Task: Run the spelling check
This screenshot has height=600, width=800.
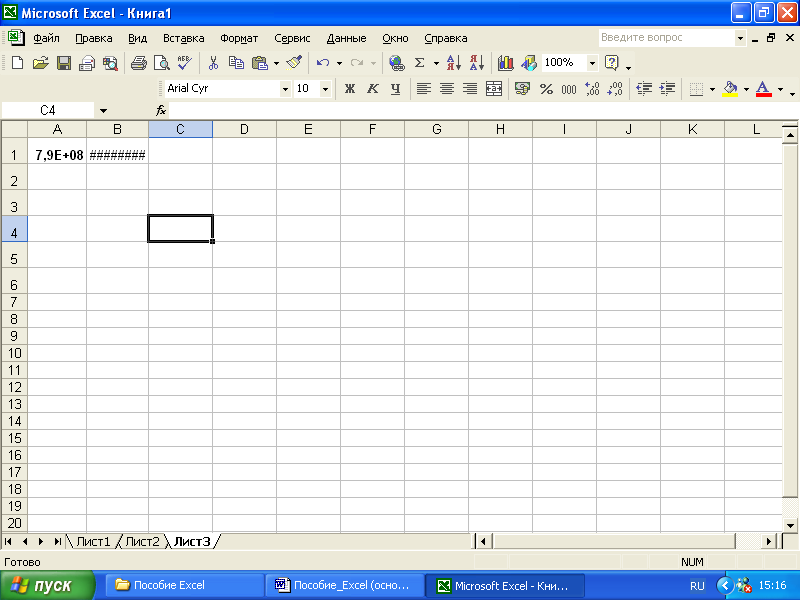Action: tap(184, 63)
